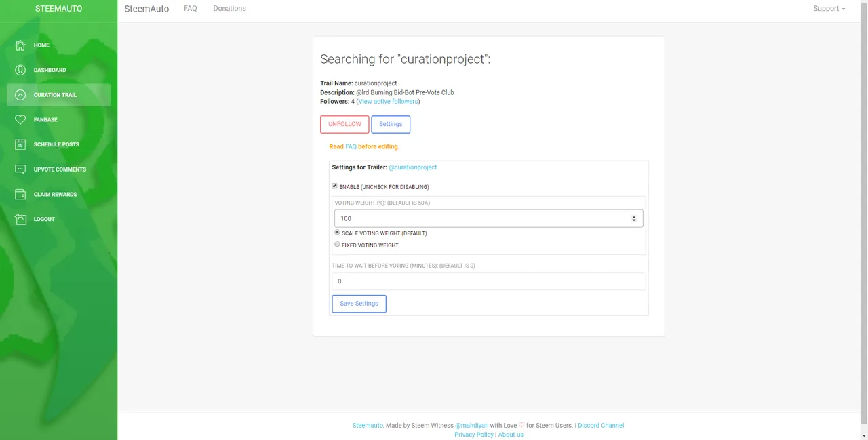The width and height of the screenshot is (868, 440).
Task: Click the Claim Rewards wallet icon
Action: 20,195
